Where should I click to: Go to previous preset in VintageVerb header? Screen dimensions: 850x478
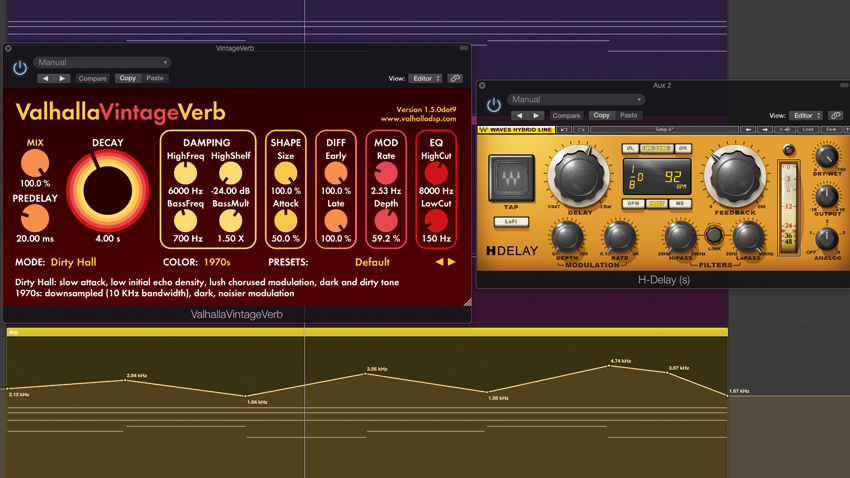tap(46, 79)
